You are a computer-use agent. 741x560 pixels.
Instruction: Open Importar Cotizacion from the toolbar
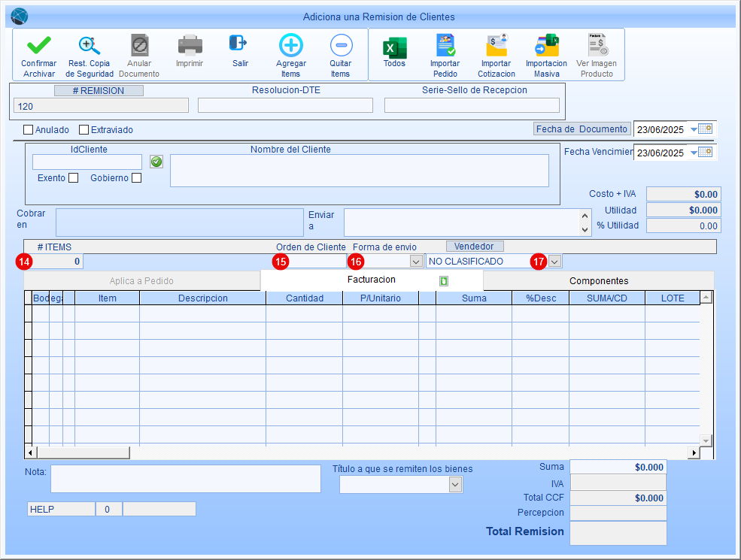click(496, 47)
